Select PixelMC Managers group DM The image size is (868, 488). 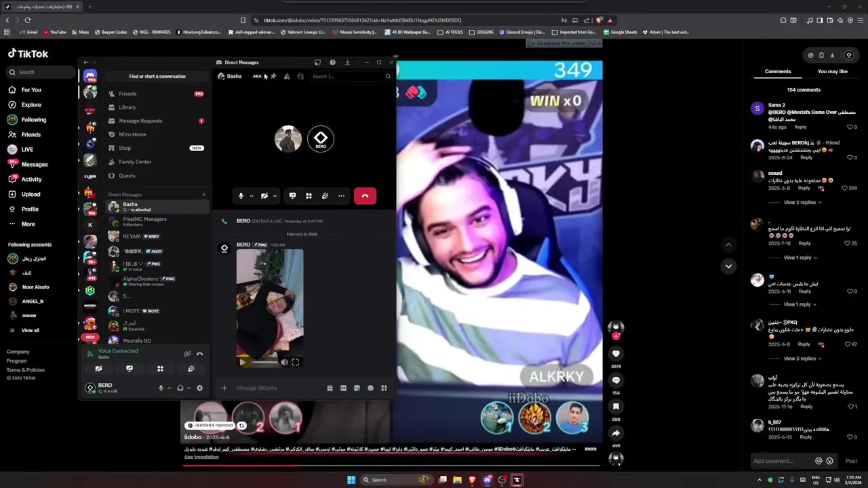(x=157, y=222)
